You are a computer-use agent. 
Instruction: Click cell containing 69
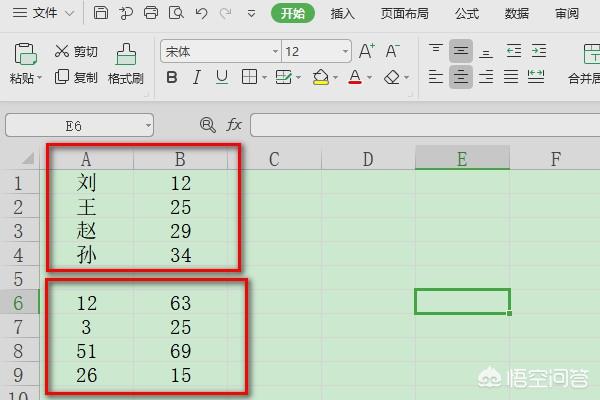(181, 351)
